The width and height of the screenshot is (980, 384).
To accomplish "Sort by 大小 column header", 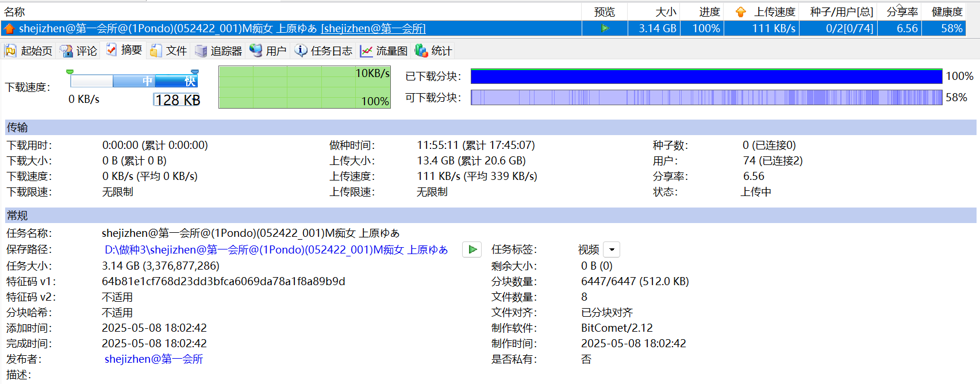I will 654,11.
